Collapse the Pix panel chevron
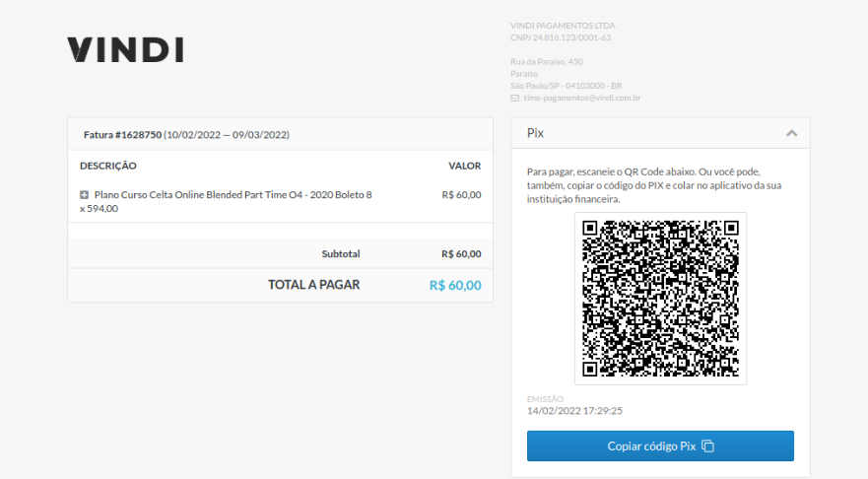 pos(791,133)
